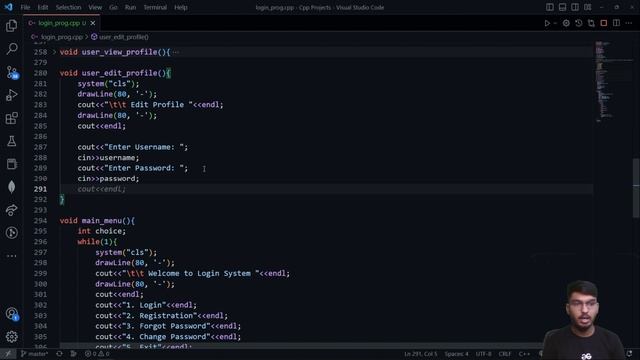Click the notifications bell in status bar

(629, 354)
